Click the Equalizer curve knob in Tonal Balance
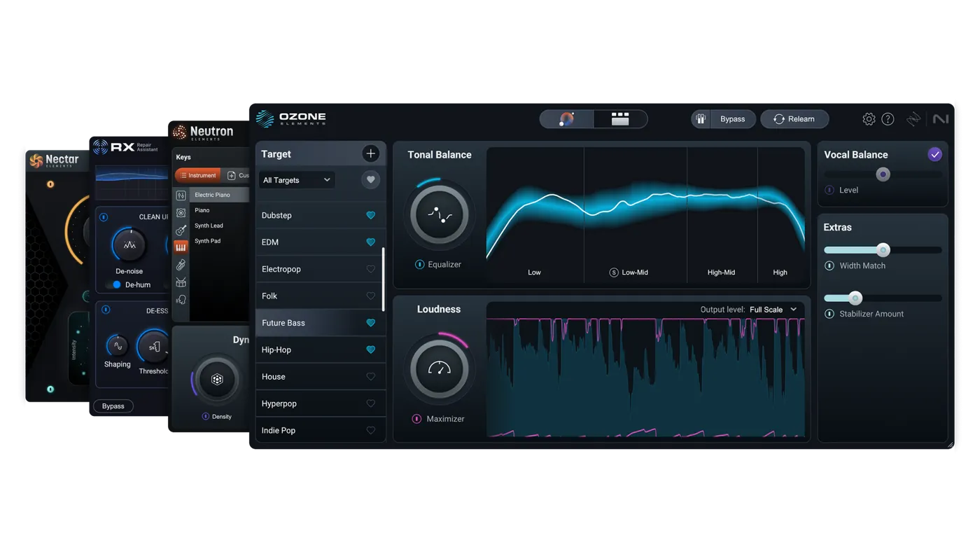The height and width of the screenshot is (552, 980). click(440, 214)
